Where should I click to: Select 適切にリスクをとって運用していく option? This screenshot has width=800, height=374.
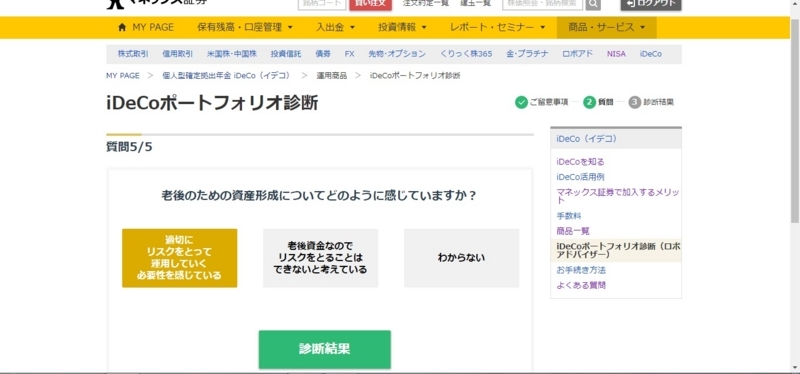pos(180,258)
